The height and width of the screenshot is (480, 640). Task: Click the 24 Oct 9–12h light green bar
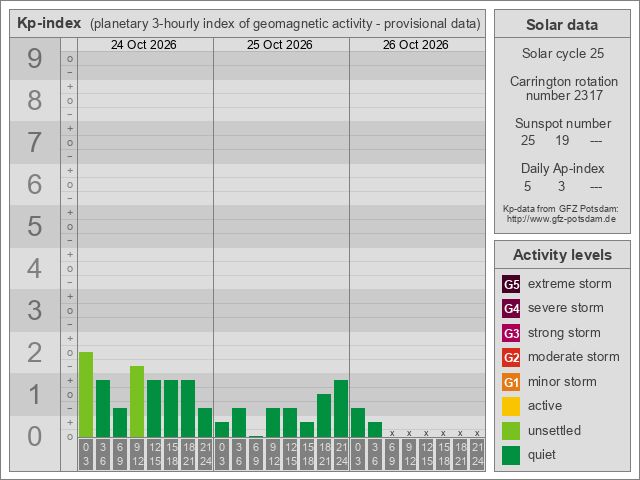click(x=137, y=401)
